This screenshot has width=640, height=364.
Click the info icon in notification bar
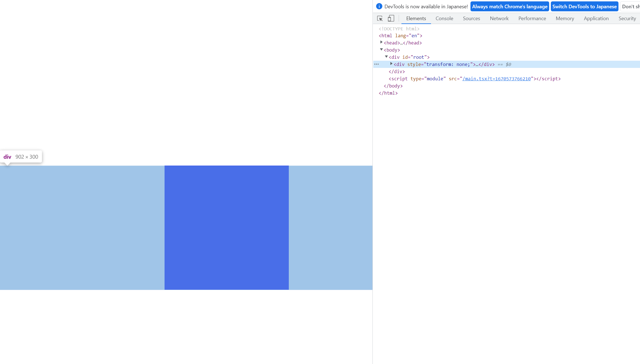tap(379, 6)
